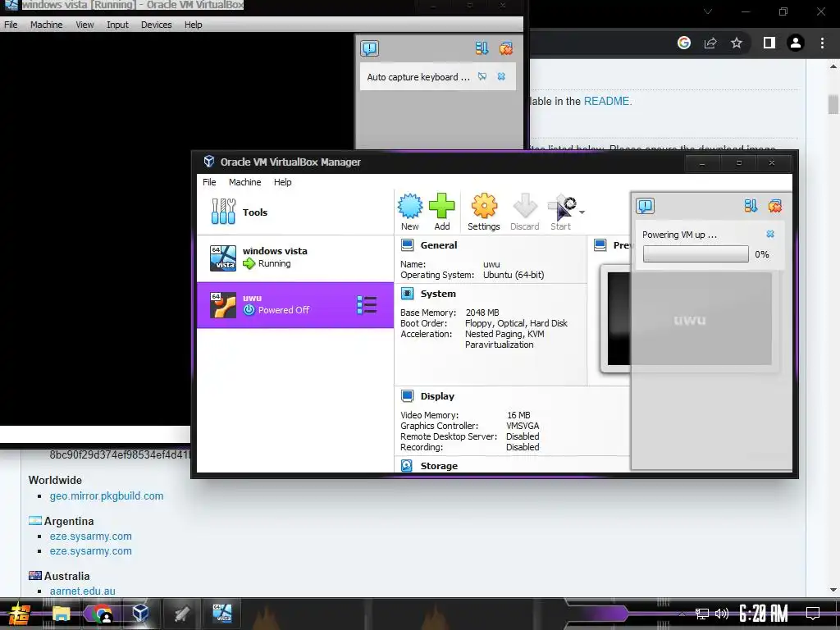Switch to VirtualBox Manager taskbar icon
This screenshot has height=630, width=840.
click(140, 613)
